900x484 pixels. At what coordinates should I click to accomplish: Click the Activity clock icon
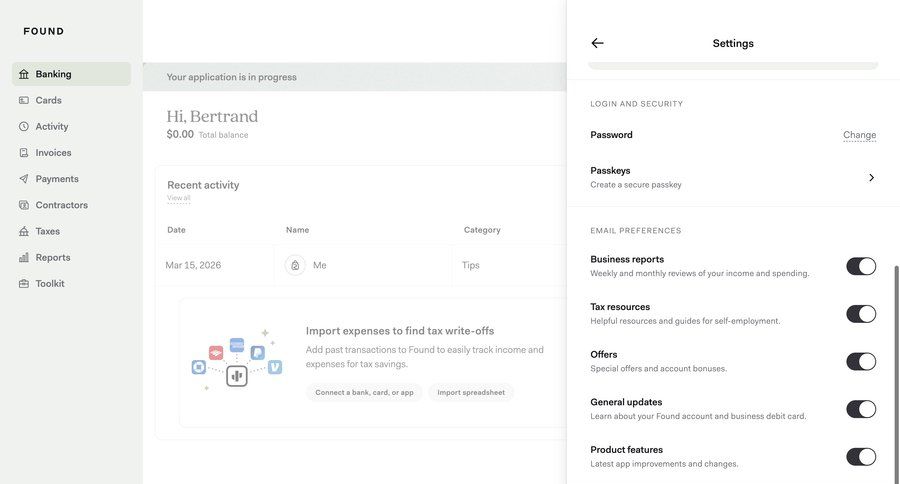click(24, 126)
